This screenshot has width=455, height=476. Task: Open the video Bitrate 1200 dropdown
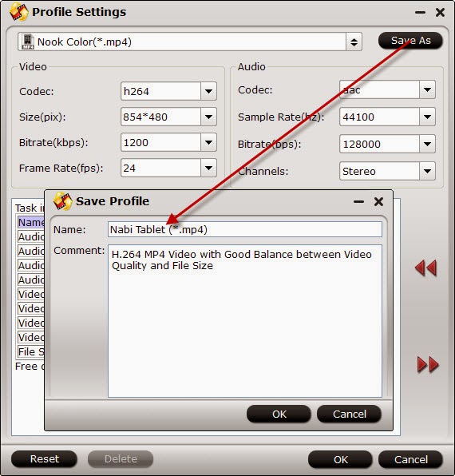pos(208,142)
